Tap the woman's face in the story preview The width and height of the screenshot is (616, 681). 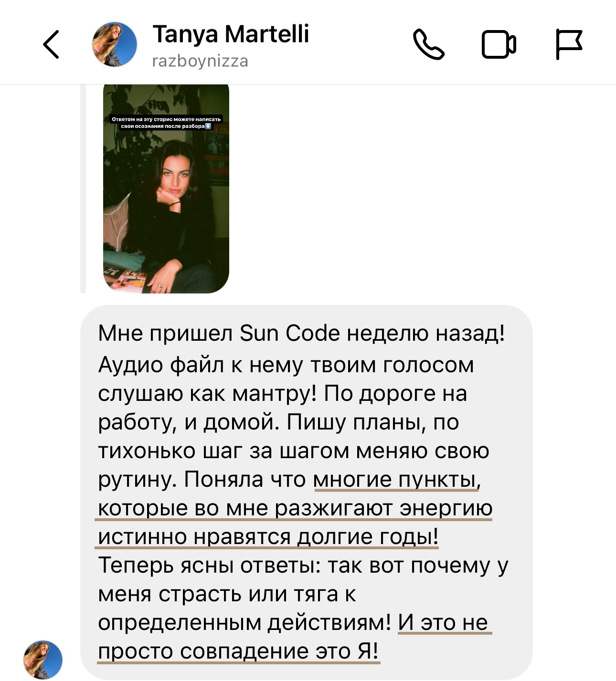pos(175,175)
